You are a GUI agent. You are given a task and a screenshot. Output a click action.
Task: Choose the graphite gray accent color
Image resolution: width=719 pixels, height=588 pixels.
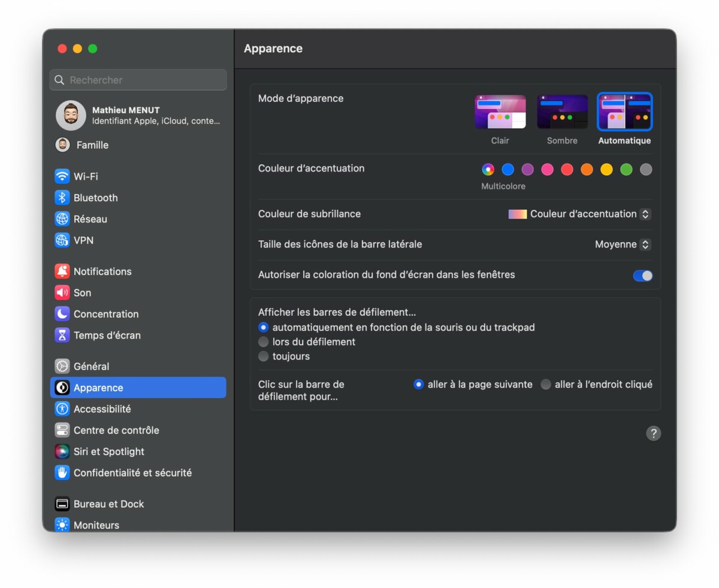pyautogui.click(x=646, y=170)
